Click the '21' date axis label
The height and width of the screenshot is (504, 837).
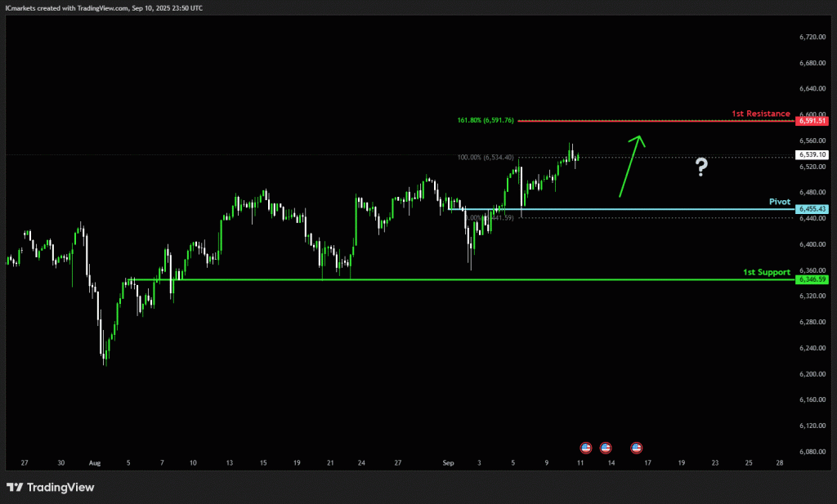click(330, 463)
